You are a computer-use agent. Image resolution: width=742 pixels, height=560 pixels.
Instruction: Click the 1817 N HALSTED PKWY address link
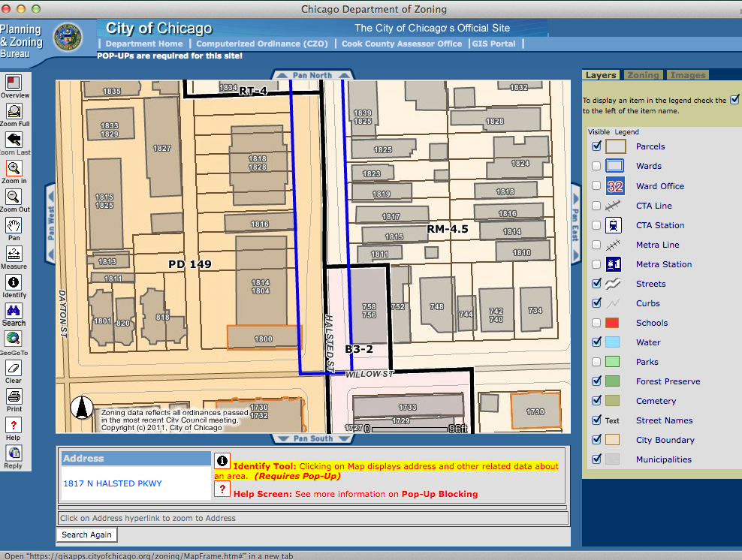click(113, 483)
